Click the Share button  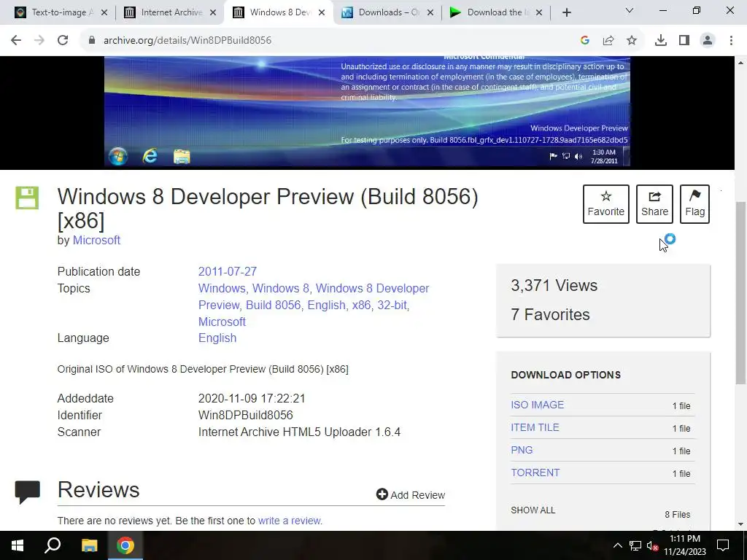tap(654, 204)
